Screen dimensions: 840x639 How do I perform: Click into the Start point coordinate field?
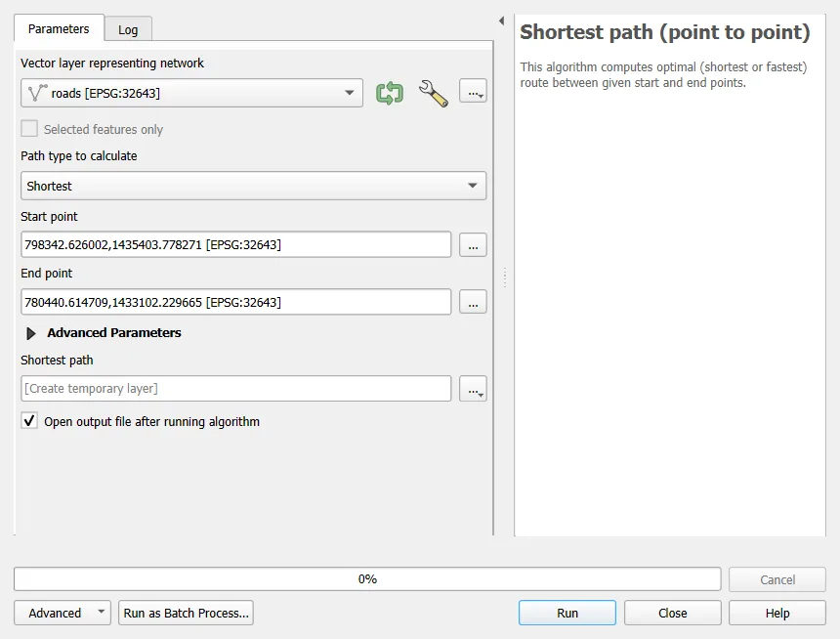(236, 244)
